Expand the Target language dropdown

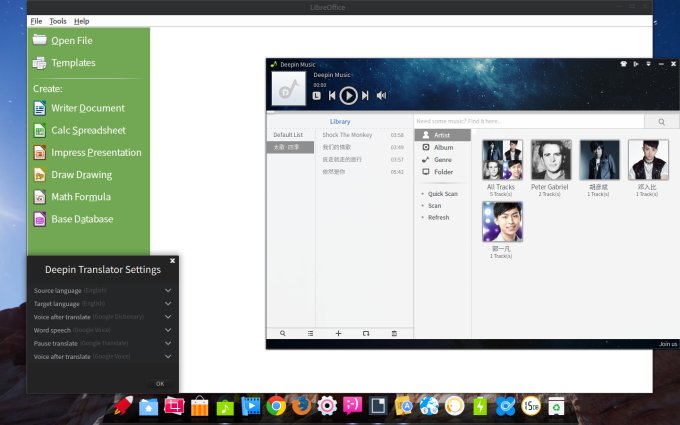point(168,304)
